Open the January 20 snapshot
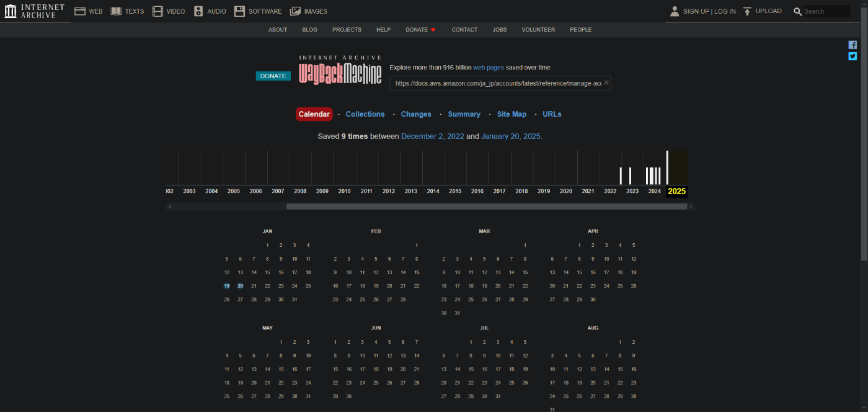 point(241,286)
